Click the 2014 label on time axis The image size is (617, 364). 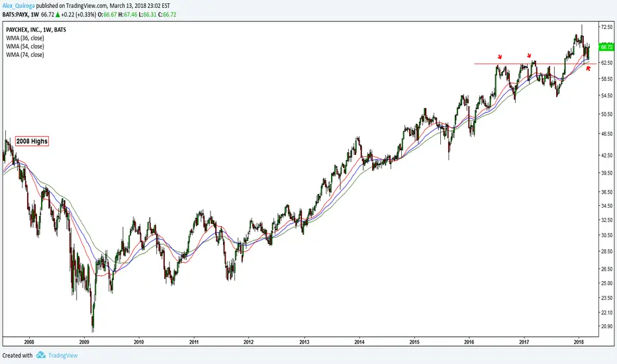click(359, 342)
